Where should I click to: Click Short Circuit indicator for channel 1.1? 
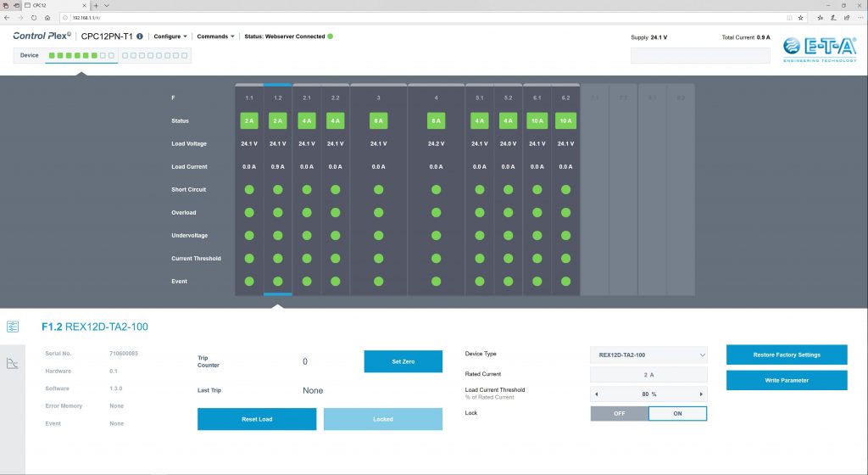click(x=249, y=189)
